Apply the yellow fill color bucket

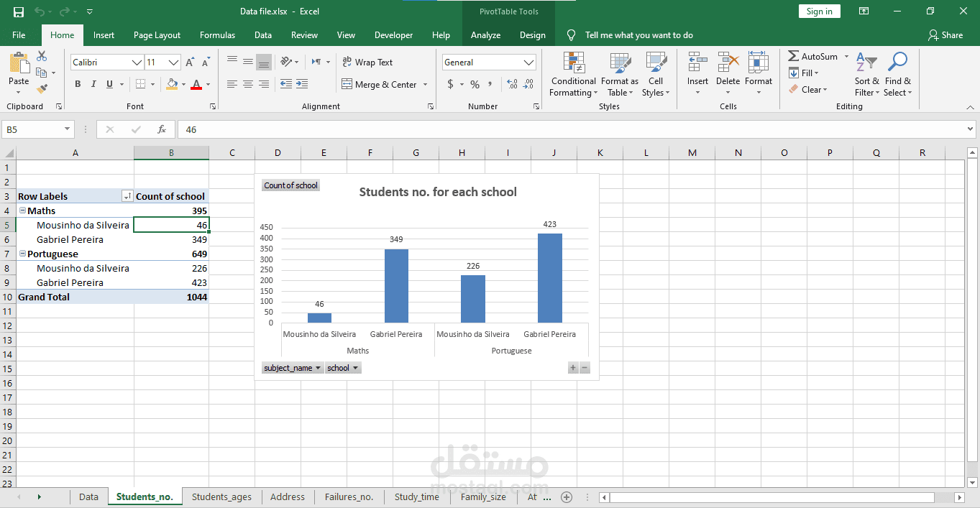pos(171,84)
